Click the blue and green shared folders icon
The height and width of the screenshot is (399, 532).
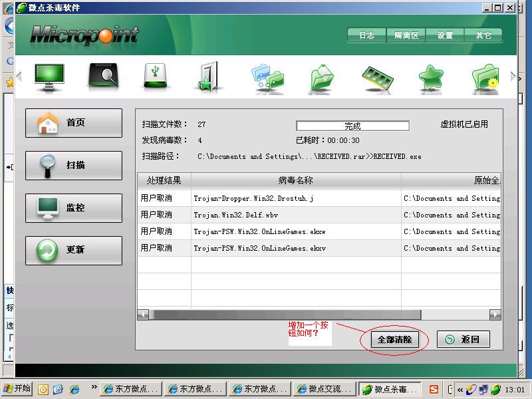(268, 77)
